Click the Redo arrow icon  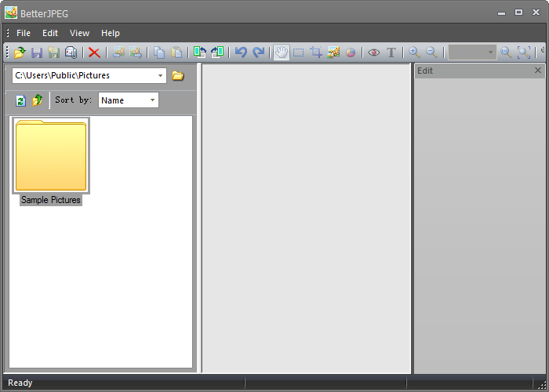[258, 53]
